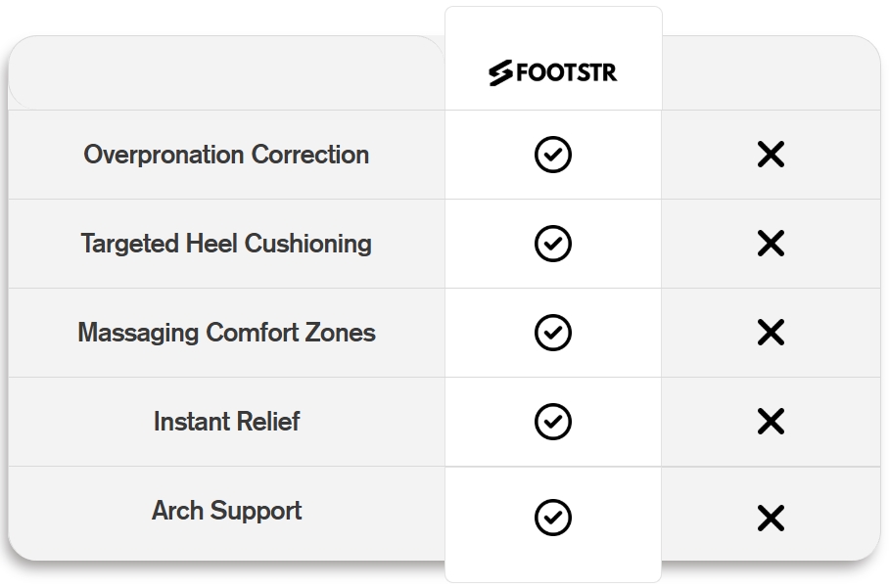
Task: Select the Massaging Comfort Zones label
Action: 226,333
